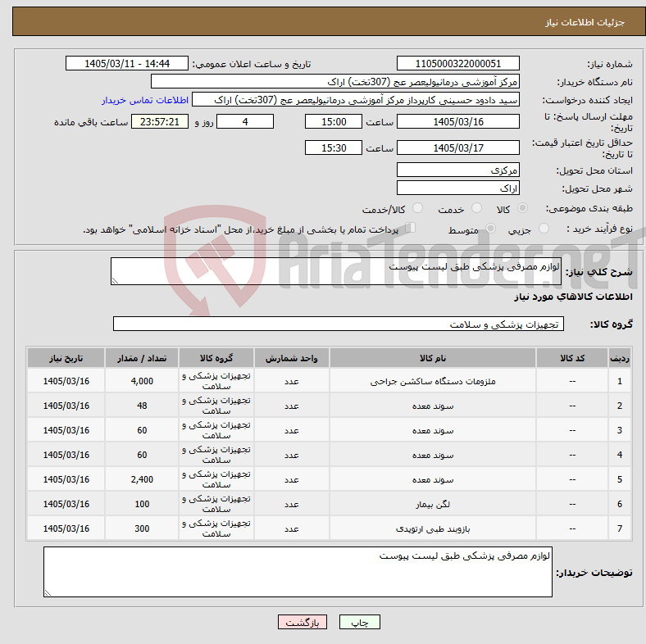Click the واحد شمارش column header
This screenshot has width=646, height=644.
291,358
